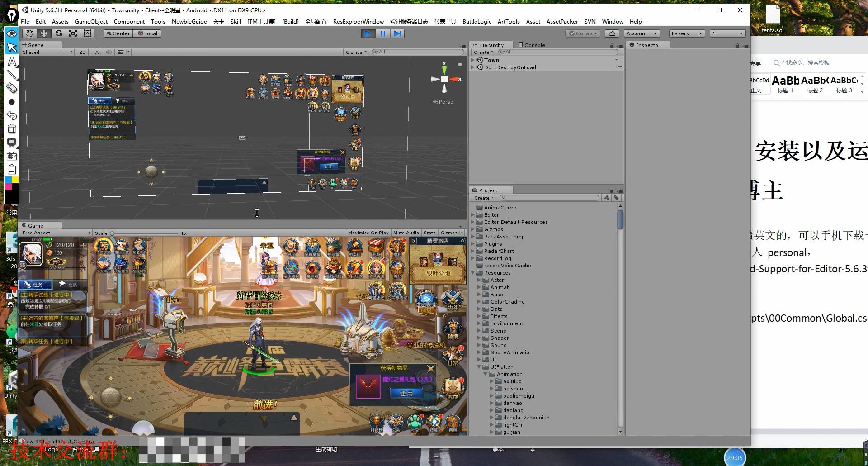Select the Plugins folder in Project

(x=493, y=244)
